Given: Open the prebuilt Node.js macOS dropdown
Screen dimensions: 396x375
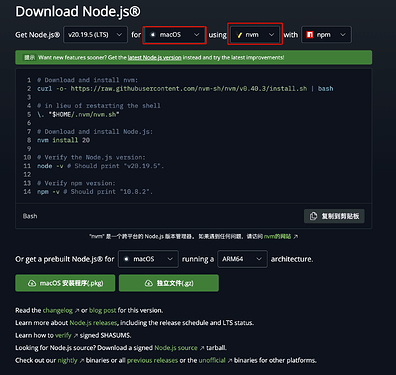Looking at the screenshot, I should pyautogui.click(x=148, y=259).
